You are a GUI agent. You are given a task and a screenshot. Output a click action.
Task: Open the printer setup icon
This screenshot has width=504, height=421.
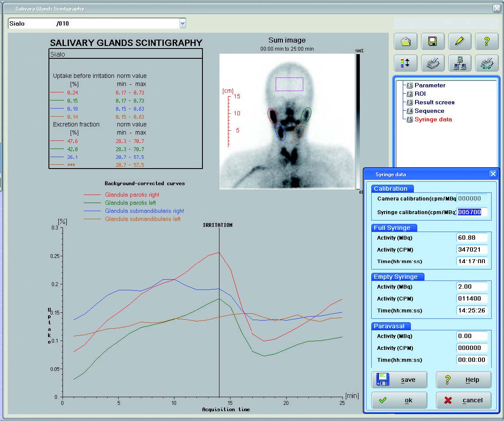click(487, 63)
